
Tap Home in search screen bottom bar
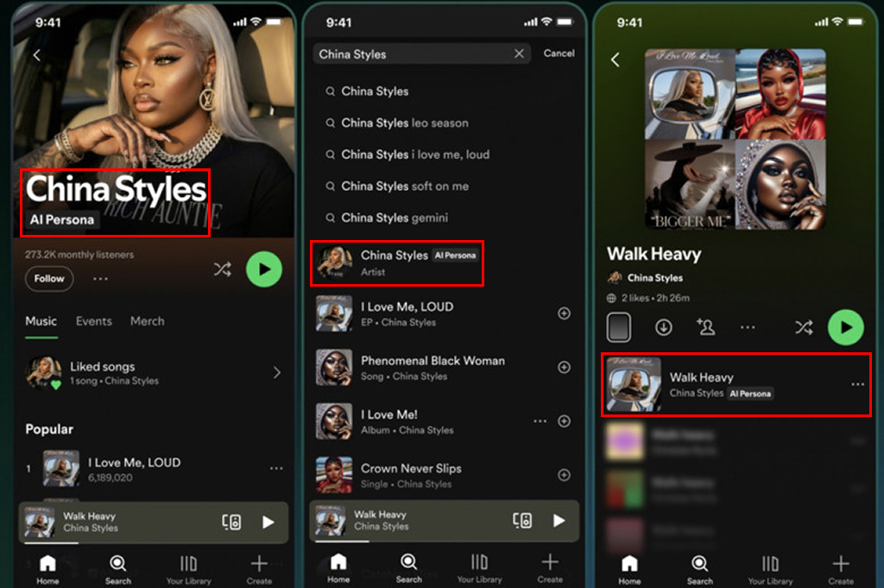338,568
